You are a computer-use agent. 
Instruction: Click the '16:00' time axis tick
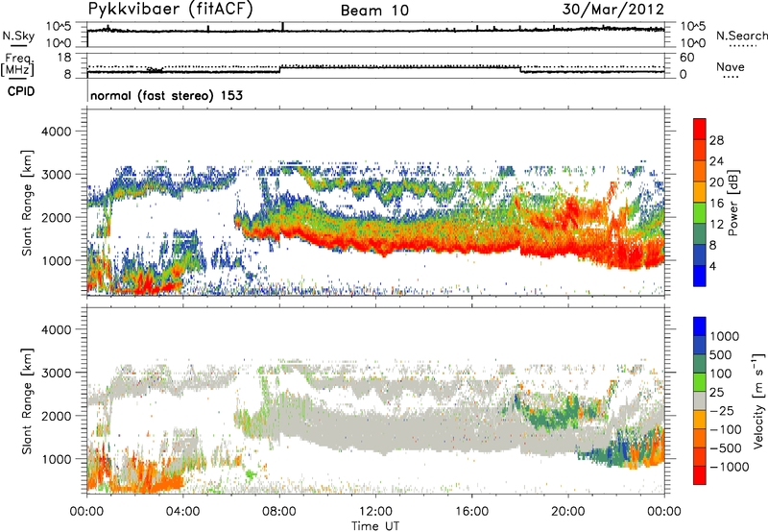point(471,512)
